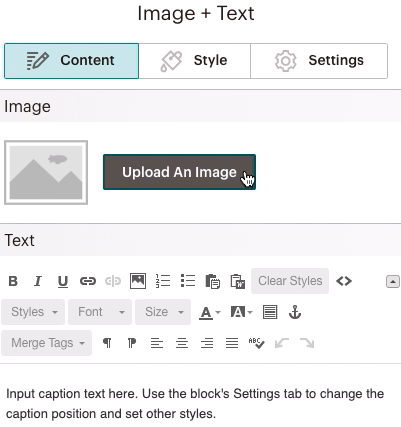Insert a numbered list
401x427 pixels.
163,281
